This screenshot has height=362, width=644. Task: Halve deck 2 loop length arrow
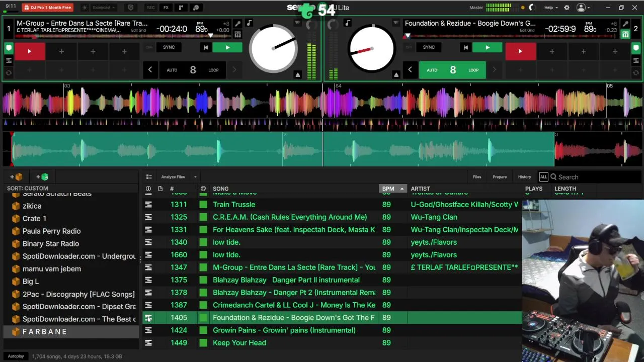410,70
